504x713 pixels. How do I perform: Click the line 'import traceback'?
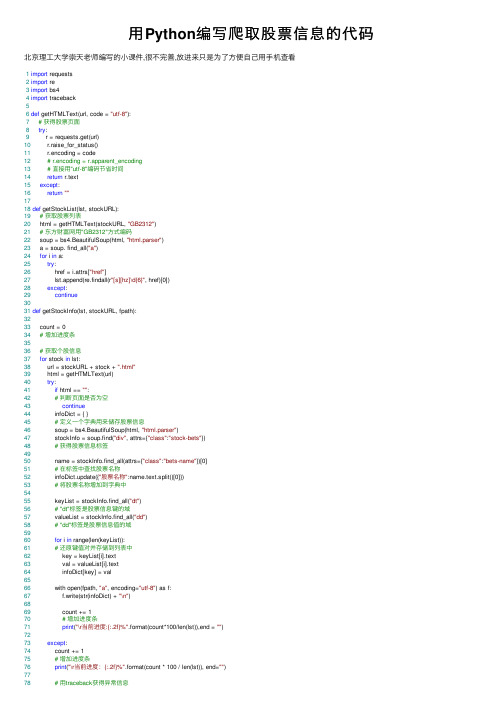(x=53, y=98)
